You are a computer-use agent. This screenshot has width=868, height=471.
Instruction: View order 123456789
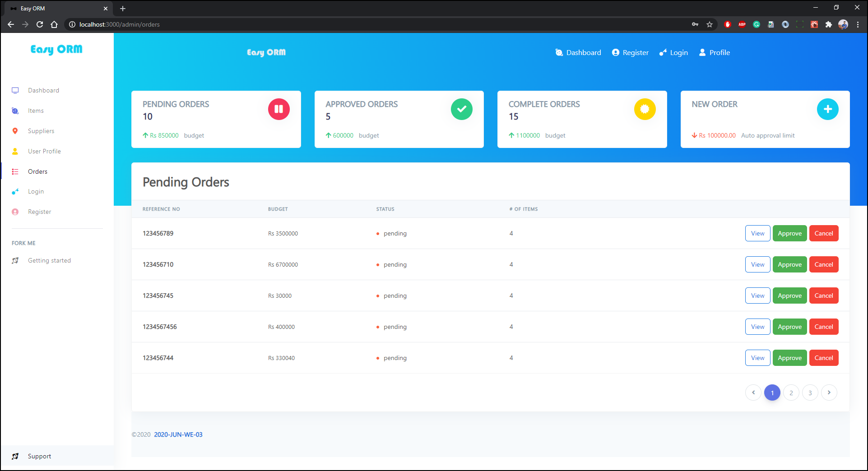click(757, 233)
